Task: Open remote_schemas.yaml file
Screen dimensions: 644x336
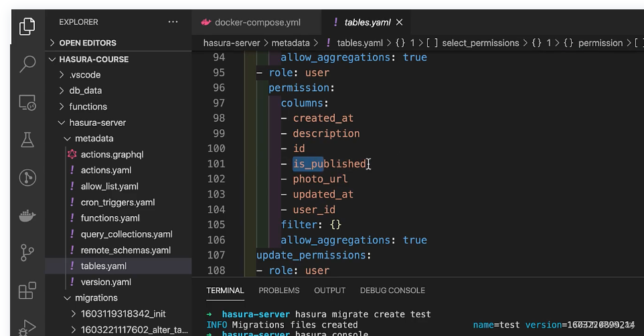Action: [125, 250]
